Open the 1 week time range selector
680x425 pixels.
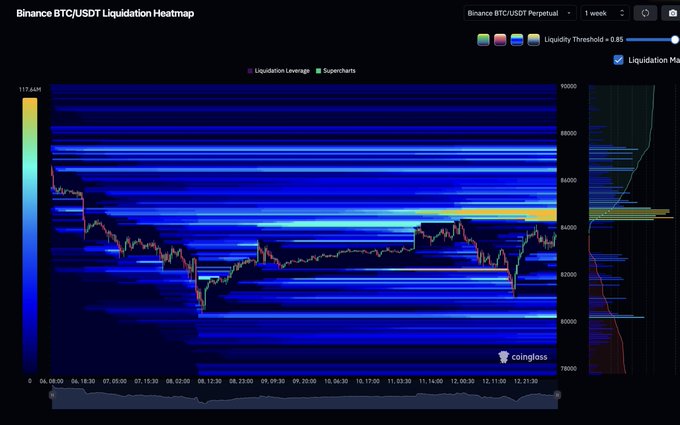pos(605,13)
